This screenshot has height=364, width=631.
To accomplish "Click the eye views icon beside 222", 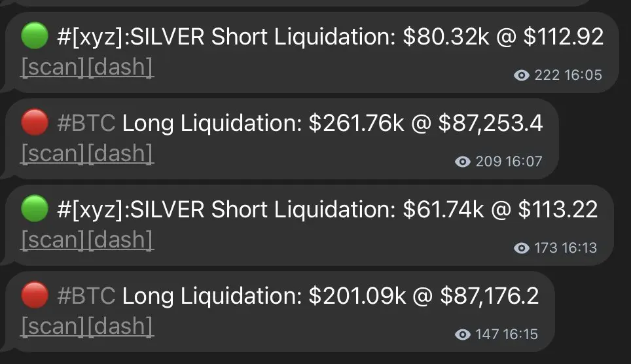I will tap(522, 75).
